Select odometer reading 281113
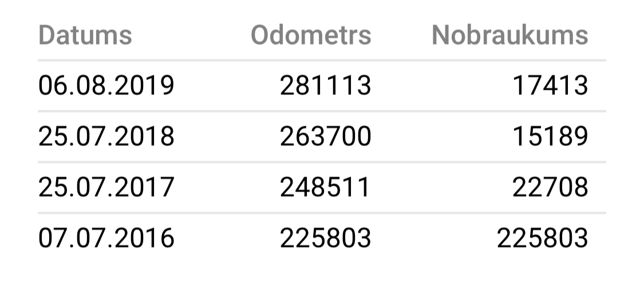 pyautogui.click(x=325, y=86)
